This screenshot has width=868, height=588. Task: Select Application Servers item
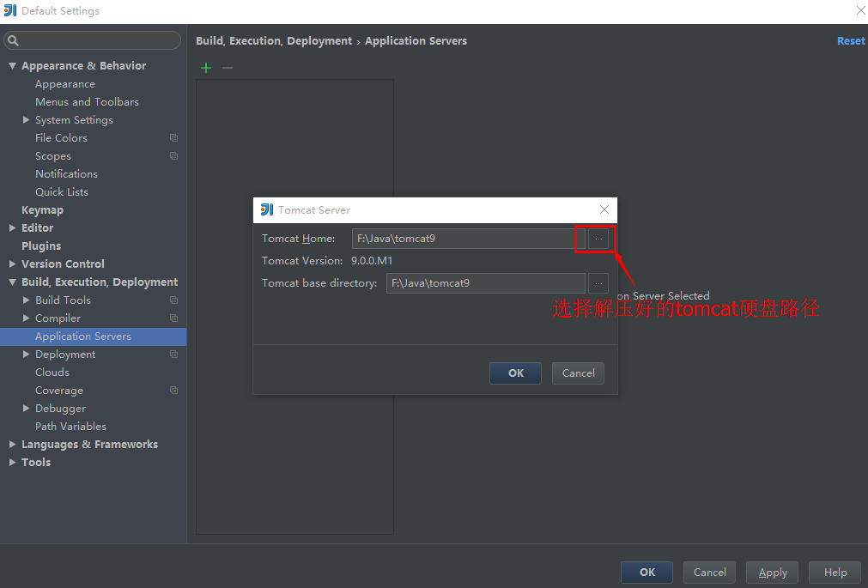[93, 336]
